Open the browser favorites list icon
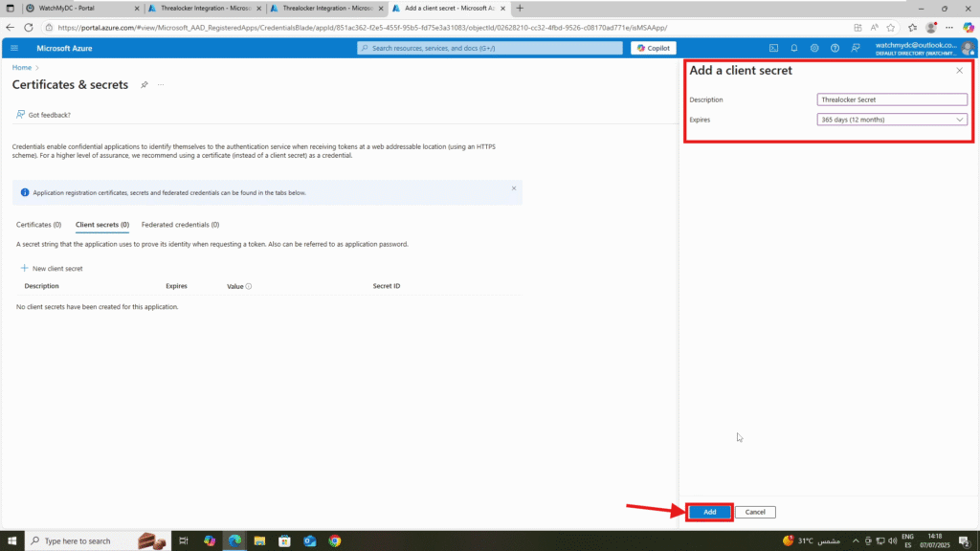The image size is (980, 551). 912,28
